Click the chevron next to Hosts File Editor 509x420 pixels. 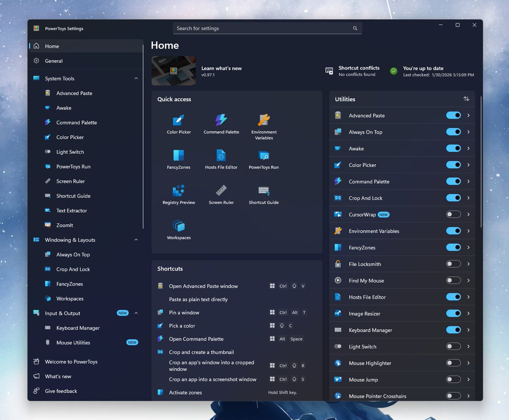[468, 297]
